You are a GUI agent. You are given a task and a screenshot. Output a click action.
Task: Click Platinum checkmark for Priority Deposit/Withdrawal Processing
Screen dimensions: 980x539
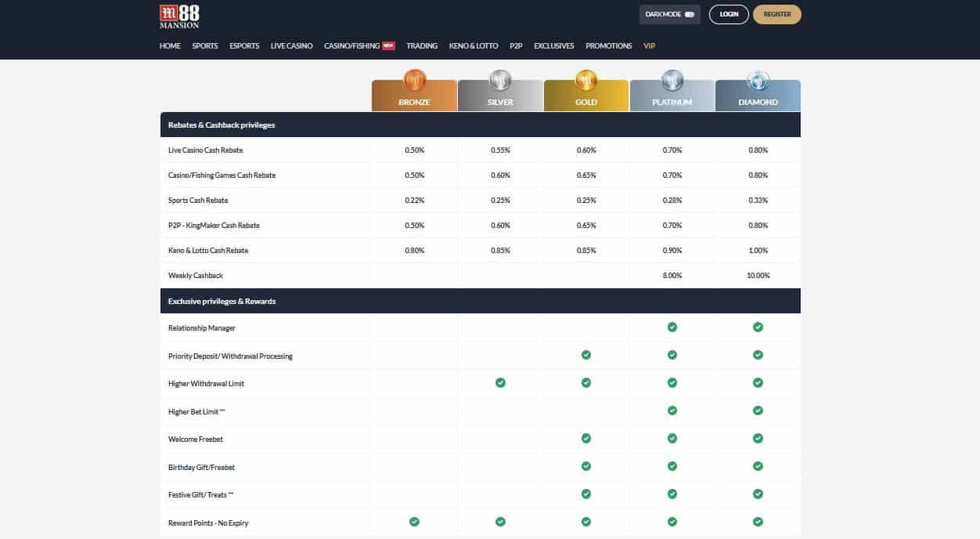(672, 355)
